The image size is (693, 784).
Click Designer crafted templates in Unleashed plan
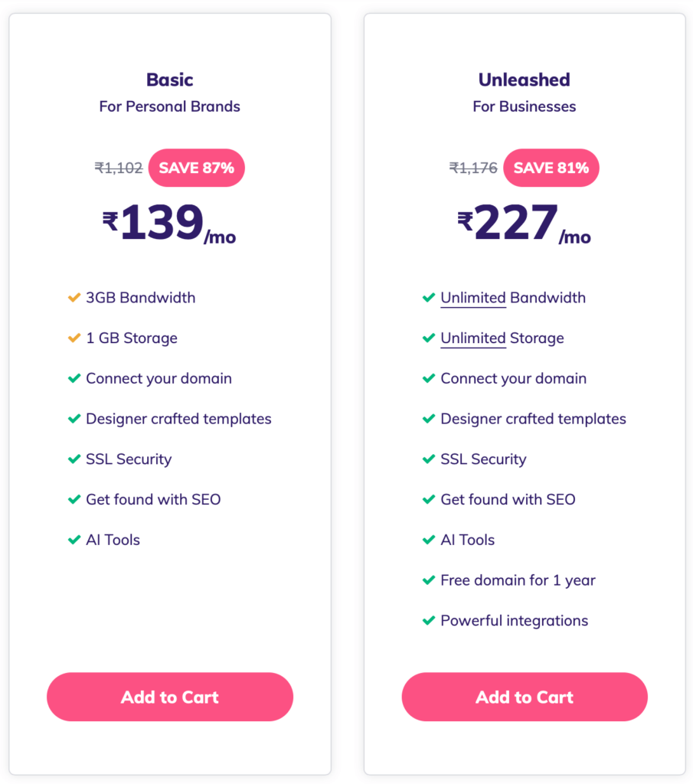pyautogui.click(x=533, y=419)
